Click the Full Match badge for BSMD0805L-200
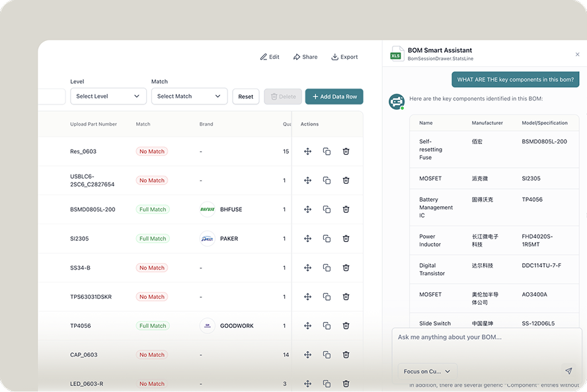Image resolution: width=587 pixels, height=392 pixels. click(x=153, y=210)
